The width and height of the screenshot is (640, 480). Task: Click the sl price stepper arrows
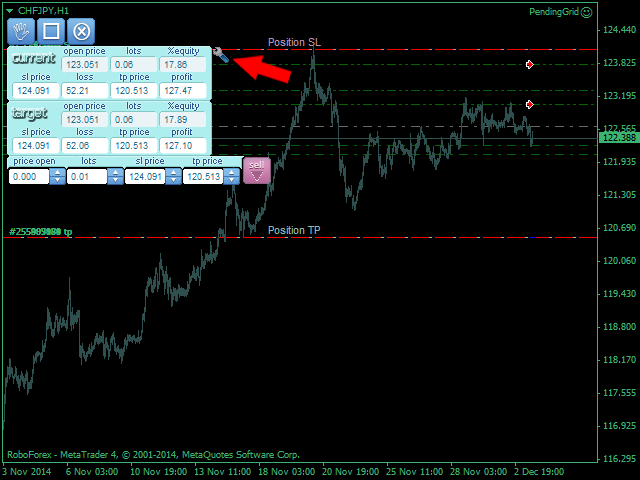[174, 176]
